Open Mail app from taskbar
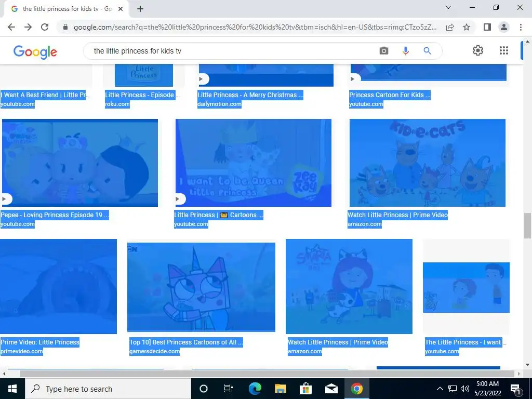This screenshot has height=399, width=532. coord(331,389)
